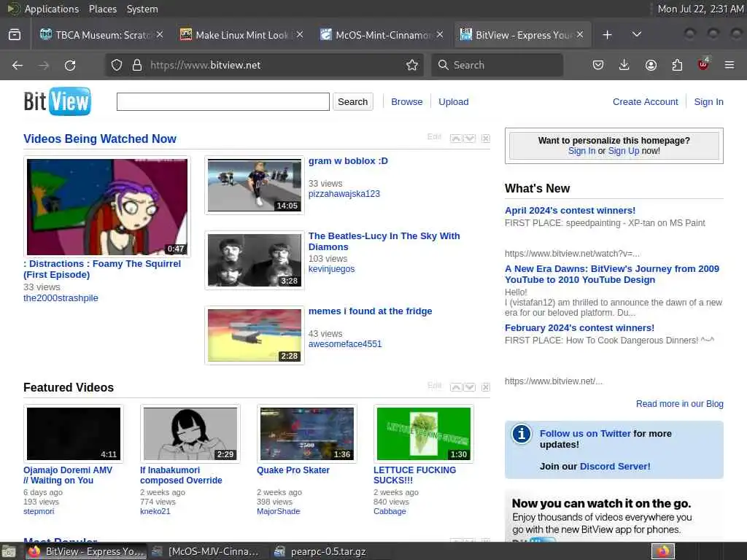Open the Beatles Lucy In The Sky thumbnail
The image size is (747, 560).
[255, 260]
